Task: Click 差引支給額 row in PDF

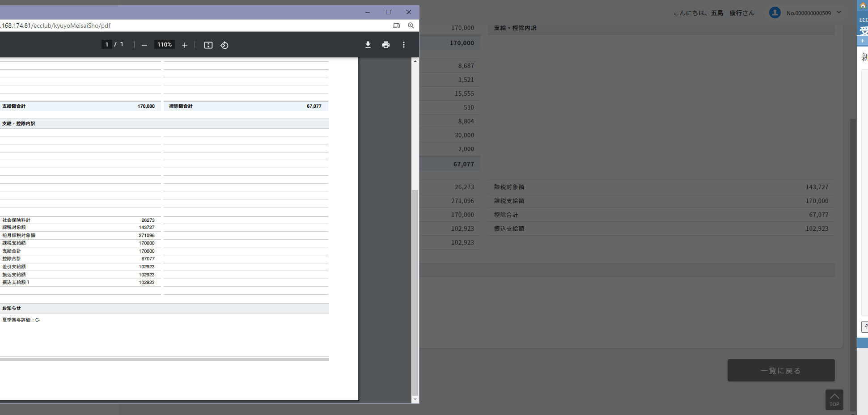Action: tap(80, 267)
